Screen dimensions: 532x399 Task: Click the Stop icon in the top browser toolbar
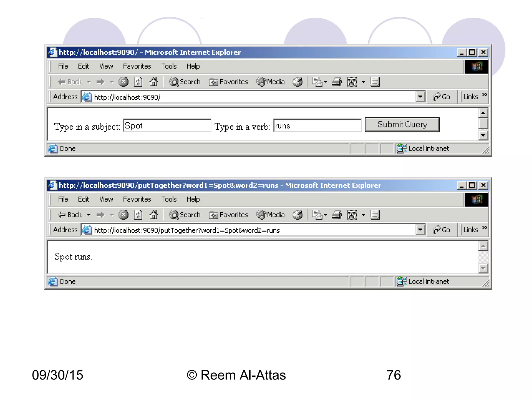(x=123, y=82)
